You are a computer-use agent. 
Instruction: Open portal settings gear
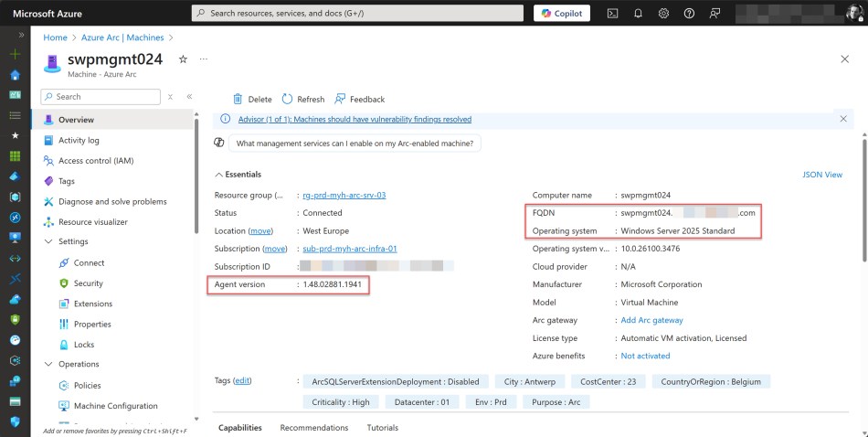click(663, 14)
